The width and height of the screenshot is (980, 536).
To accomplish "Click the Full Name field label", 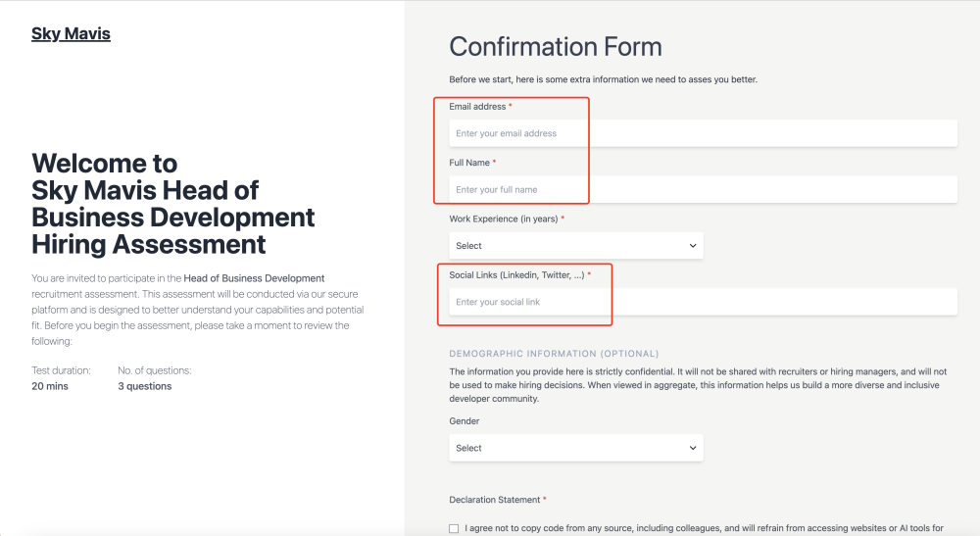I will (x=469, y=163).
